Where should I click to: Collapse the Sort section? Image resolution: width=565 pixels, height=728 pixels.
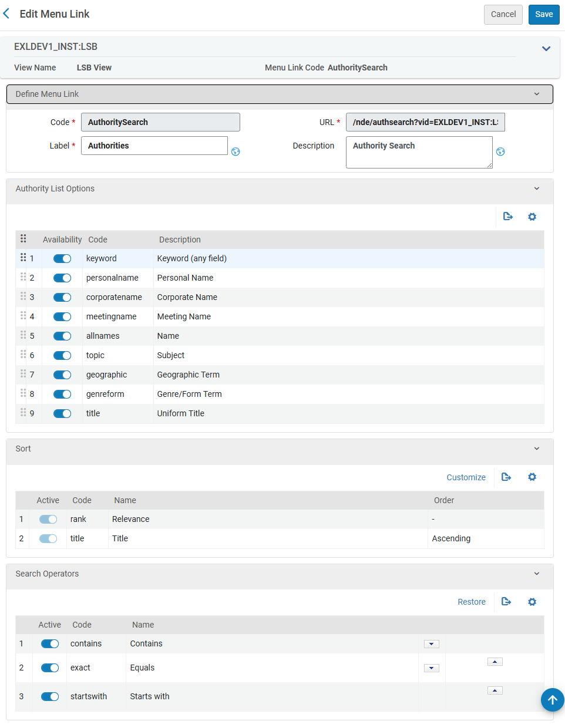(x=536, y=449)
